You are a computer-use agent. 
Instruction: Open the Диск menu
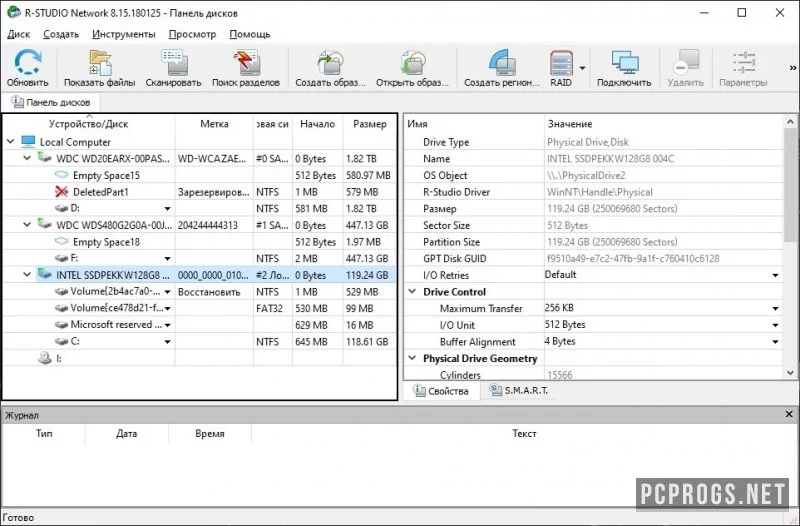pyautogui.click(x=19, y=34)
